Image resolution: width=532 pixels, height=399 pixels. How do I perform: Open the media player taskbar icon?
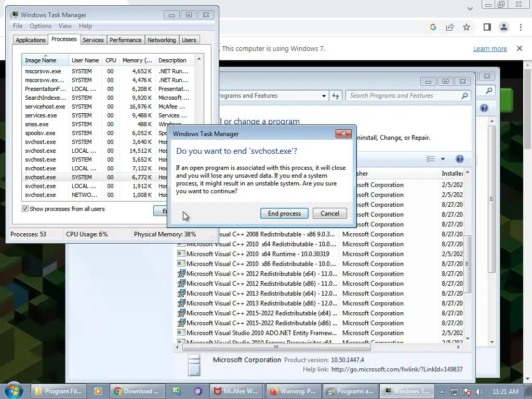[98, 391]
